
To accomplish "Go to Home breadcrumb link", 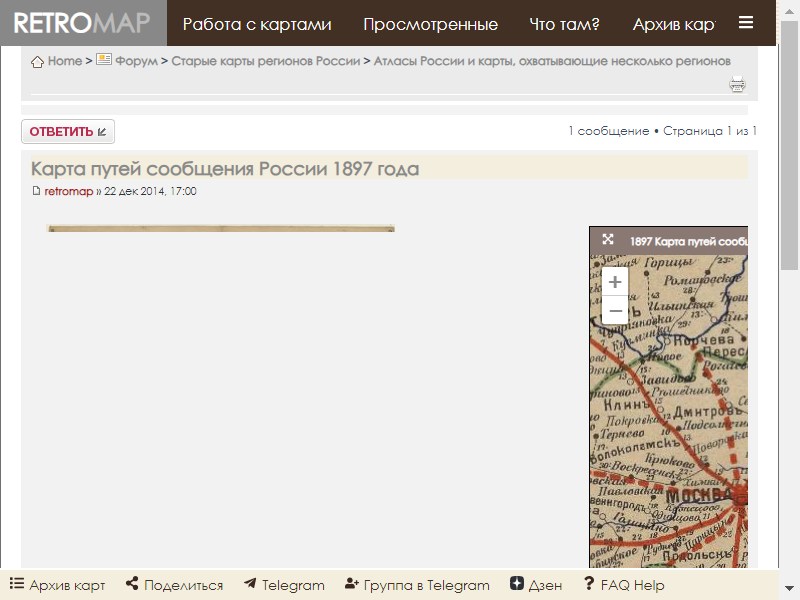I will (65, 61).
